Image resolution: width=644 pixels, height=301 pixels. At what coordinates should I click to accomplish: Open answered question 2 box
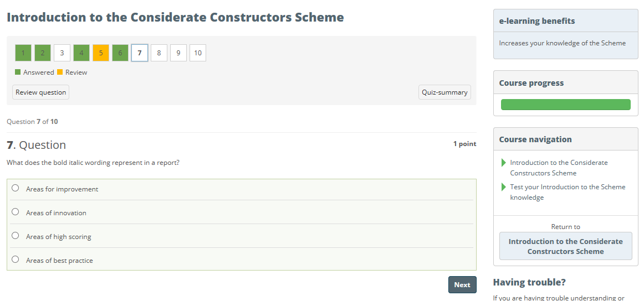pos(43,53)
